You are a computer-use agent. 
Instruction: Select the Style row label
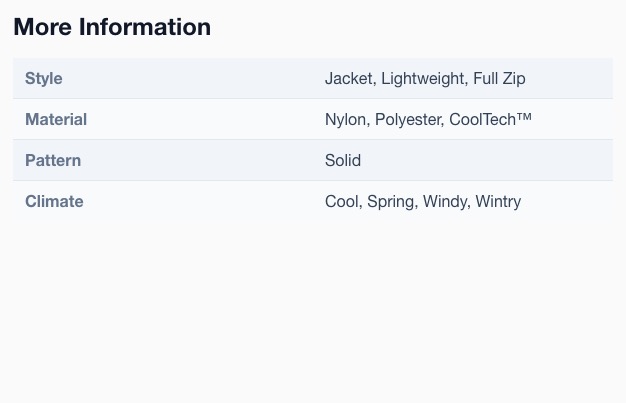pos(44,78)
